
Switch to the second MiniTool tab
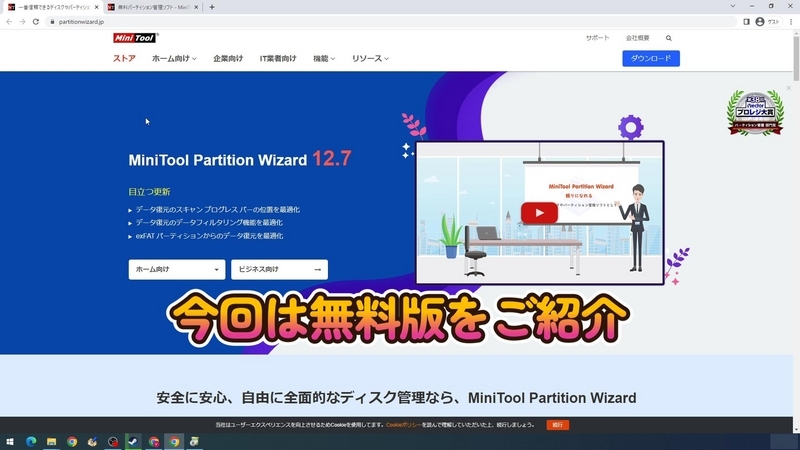click(x=153, y=7)
